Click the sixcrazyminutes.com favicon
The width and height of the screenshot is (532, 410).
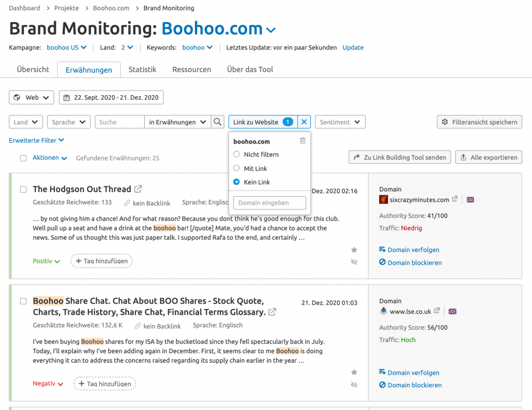[383, 199]
